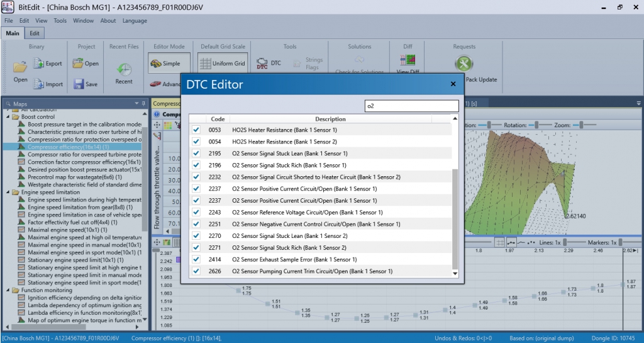644x343 pixels.
Task: Adjust the Markers 1x slider
Action: [621, 242]
